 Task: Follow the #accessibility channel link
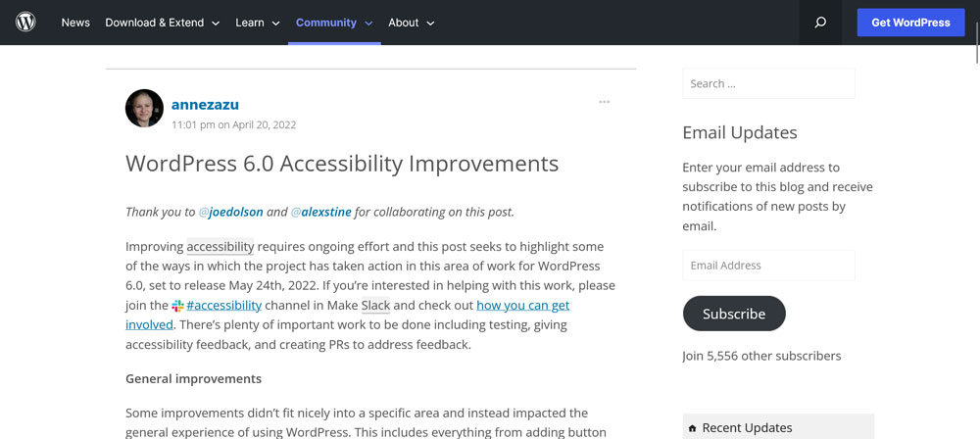223,305
